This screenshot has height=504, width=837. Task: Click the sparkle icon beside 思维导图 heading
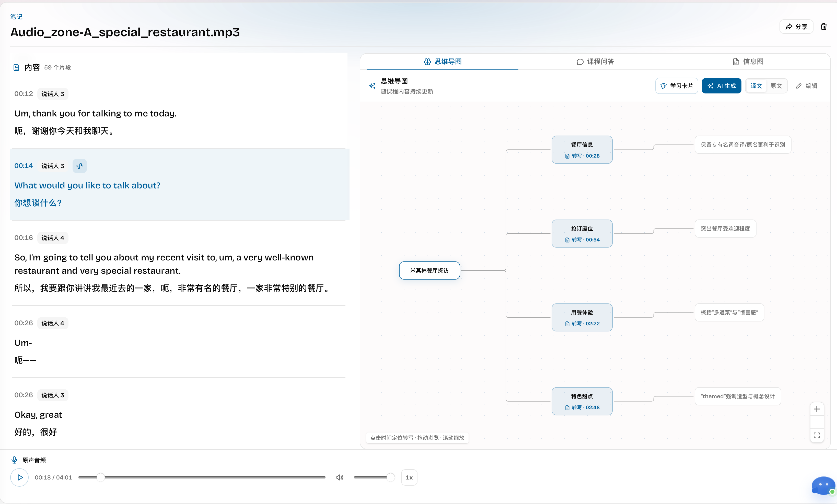pyautogui.click(x=372, y=86)
